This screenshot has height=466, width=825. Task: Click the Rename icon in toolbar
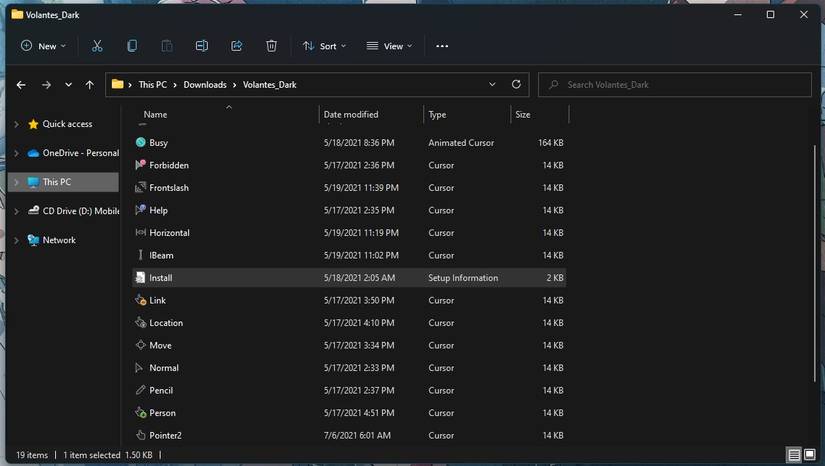coord(202,46)
